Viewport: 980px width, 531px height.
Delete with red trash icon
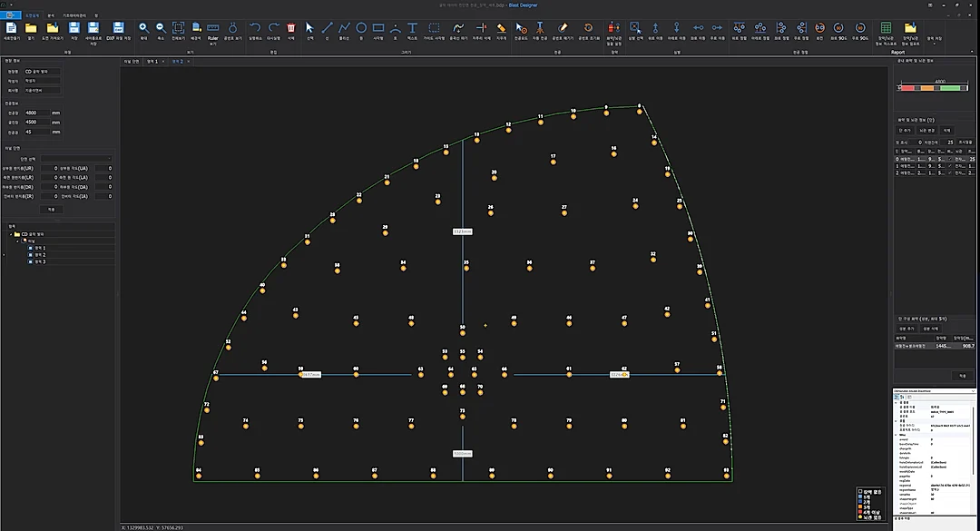(x=290, y=28)
